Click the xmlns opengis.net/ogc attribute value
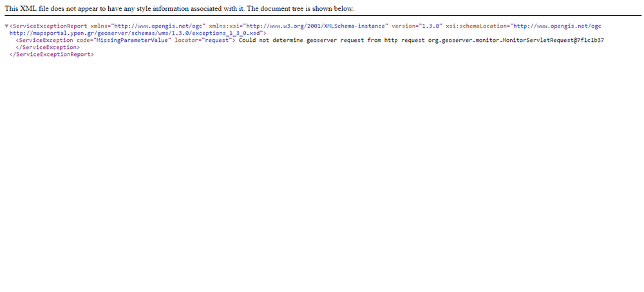Image resolution: width=644 pixels, height=292 pixels. click(x=158, y=26)
